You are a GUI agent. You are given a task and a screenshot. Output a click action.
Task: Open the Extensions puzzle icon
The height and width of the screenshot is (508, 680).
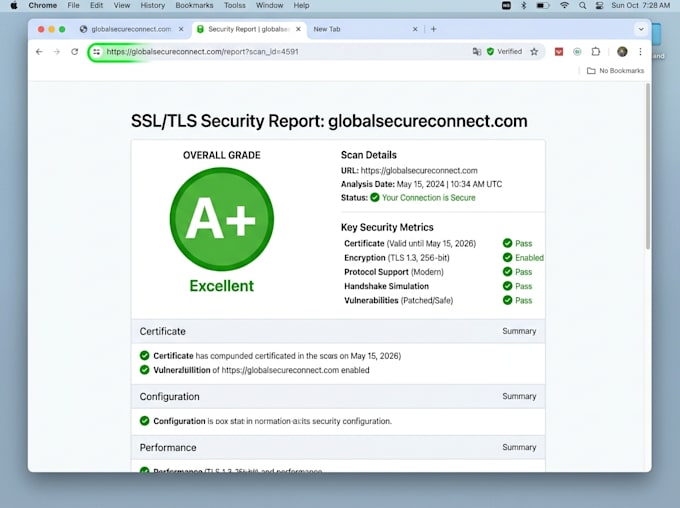coord(596,52)
